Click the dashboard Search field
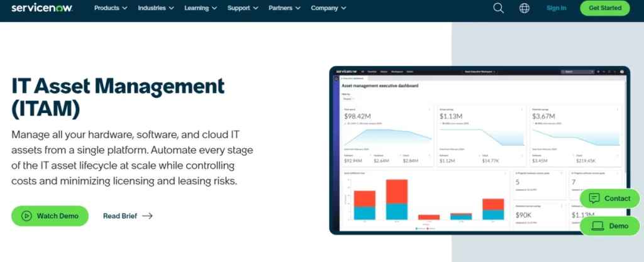This screenshot has width=644, height=262. pyautogui.click(x=577, y=72)
